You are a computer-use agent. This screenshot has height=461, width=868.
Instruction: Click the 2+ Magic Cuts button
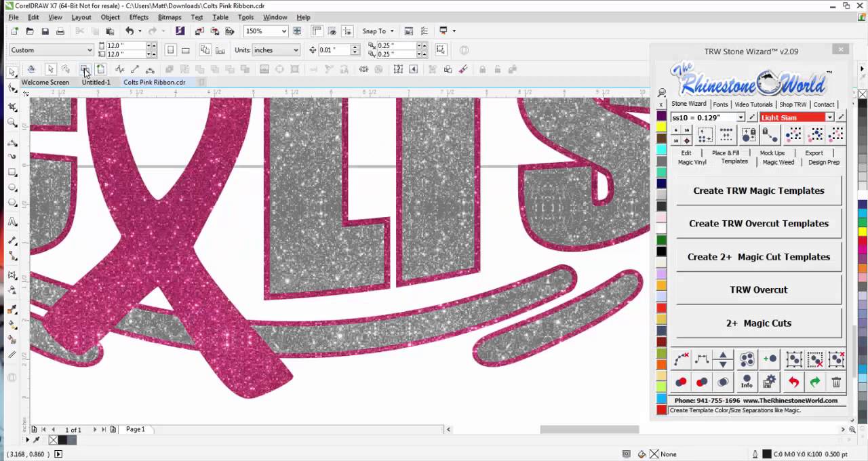(x=759, y=323)
